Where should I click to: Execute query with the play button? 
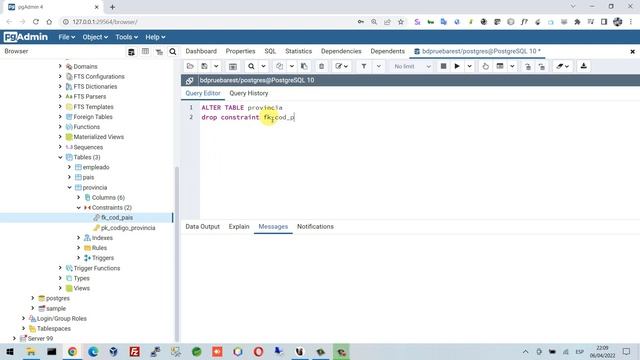(457, 66)
